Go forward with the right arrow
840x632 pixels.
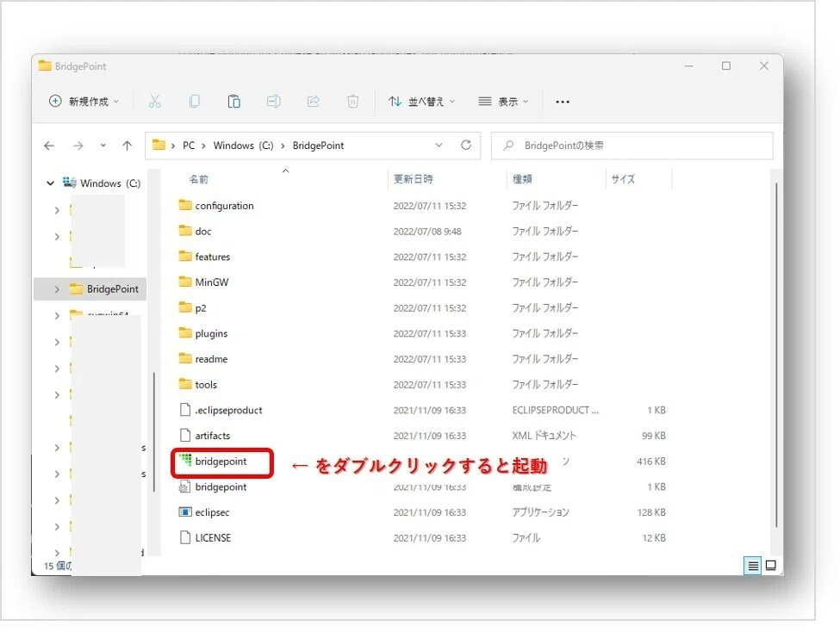[78, 146]
